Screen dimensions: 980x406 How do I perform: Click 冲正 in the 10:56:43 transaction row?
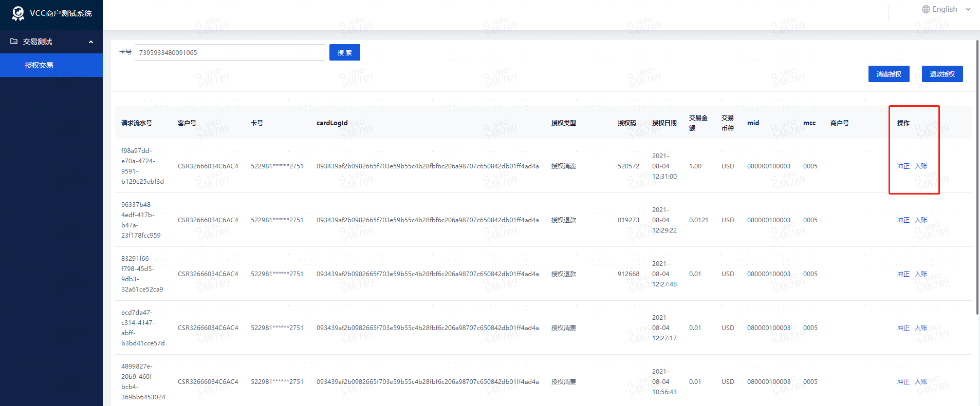click(x=903, y=382)
